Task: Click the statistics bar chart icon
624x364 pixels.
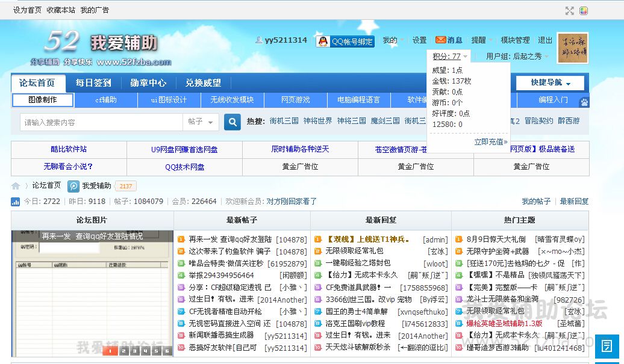Action: pos(16,202)
